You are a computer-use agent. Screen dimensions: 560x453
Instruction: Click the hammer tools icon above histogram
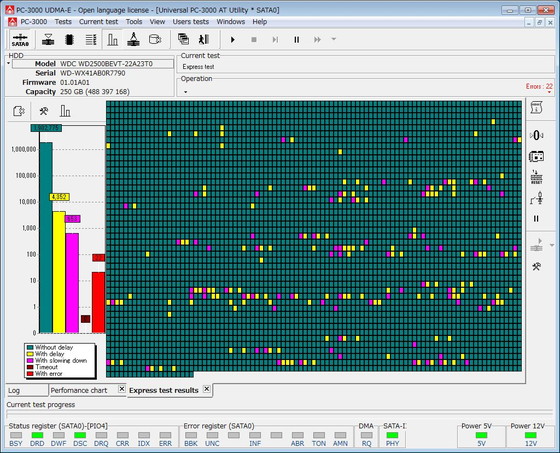[44, 111]
